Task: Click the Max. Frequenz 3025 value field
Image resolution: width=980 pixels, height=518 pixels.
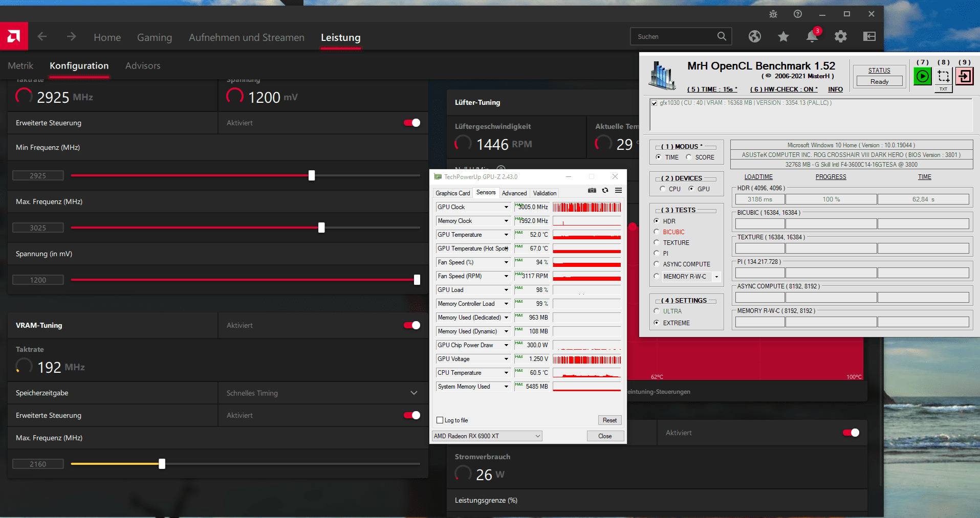Action: pos(38,228)
